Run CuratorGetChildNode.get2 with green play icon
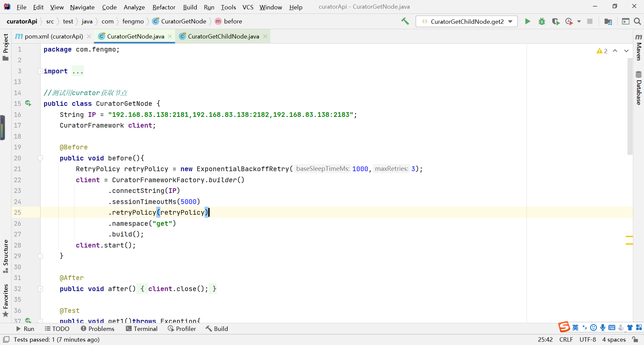Image resolution: width=644 pixels, height=345 pixels. click(x=528, y=21)
